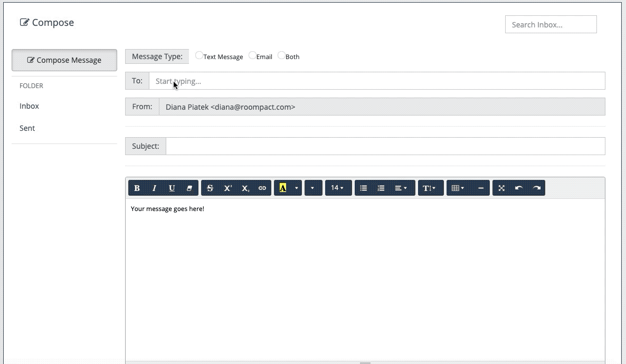Screen dimensions: 626x364
Task: Insert a hyperlink using the link icon
Action: click(262, 188)
